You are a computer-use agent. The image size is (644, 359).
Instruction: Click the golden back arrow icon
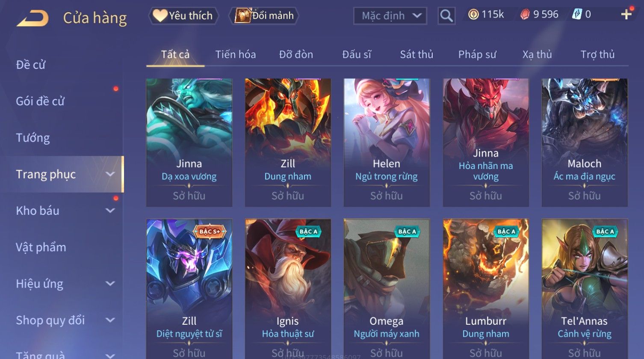pyautogui.click(x=32, y=18)
